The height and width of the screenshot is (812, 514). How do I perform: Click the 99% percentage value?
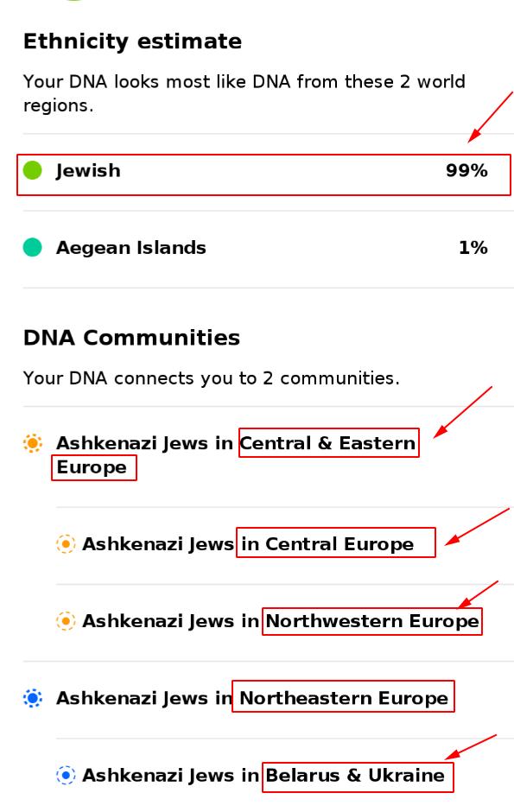(466, 170)
